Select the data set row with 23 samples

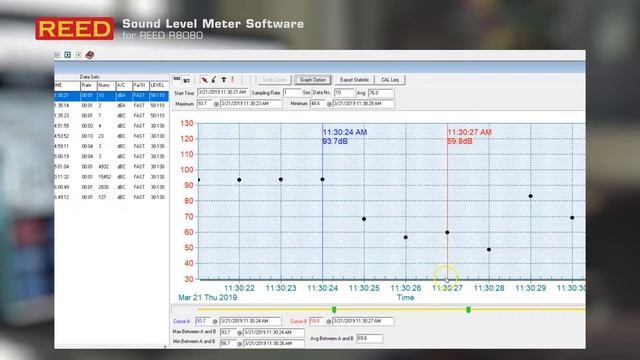click(x=111, y=136)
